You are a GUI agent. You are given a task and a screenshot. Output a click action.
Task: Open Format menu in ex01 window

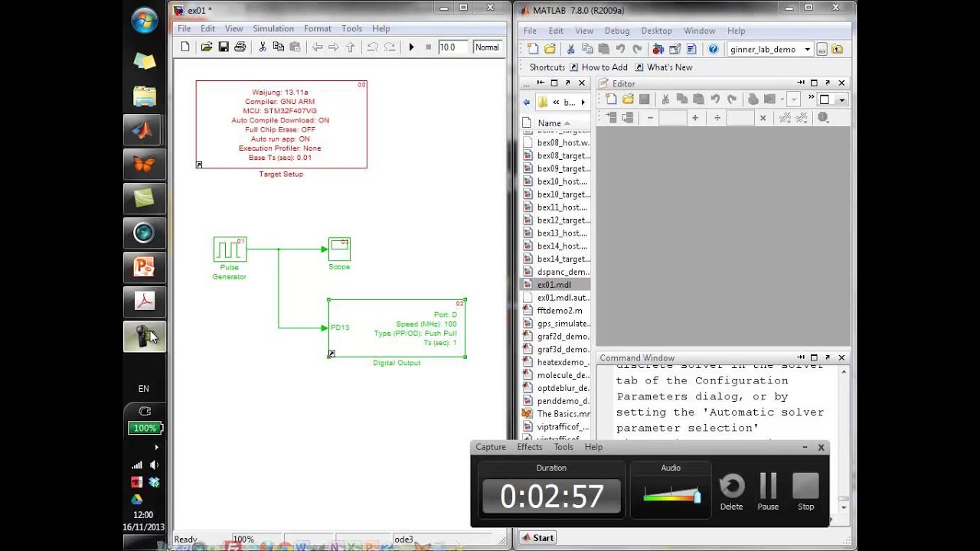[x=318, y=28]
